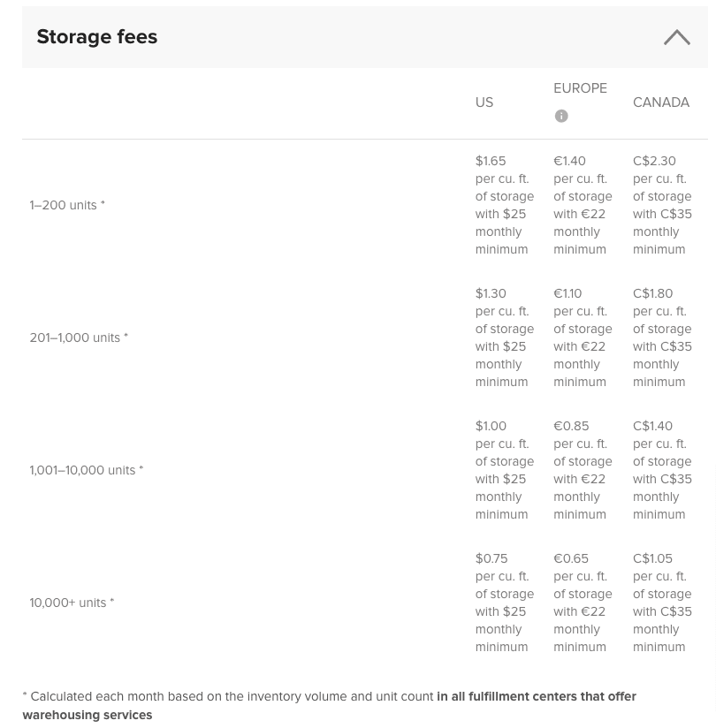This screenshot has height=728, width=716.
Task: Click the 10,000+ units row label
Action: point(72,603)
